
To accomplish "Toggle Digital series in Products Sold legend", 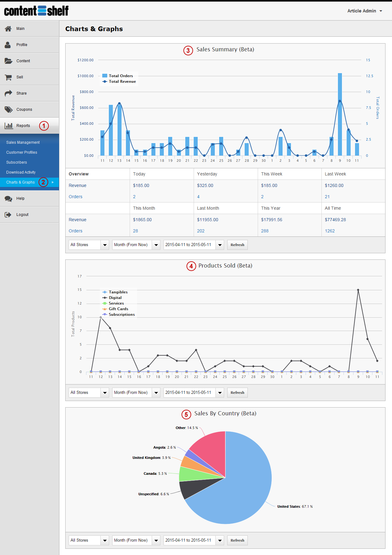I will (x=115, y=298).
